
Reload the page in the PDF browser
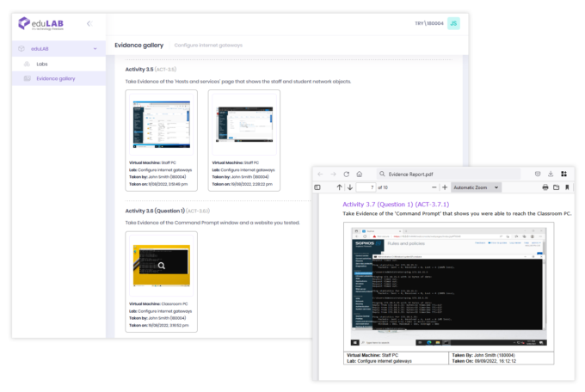(x=347, y=174)
